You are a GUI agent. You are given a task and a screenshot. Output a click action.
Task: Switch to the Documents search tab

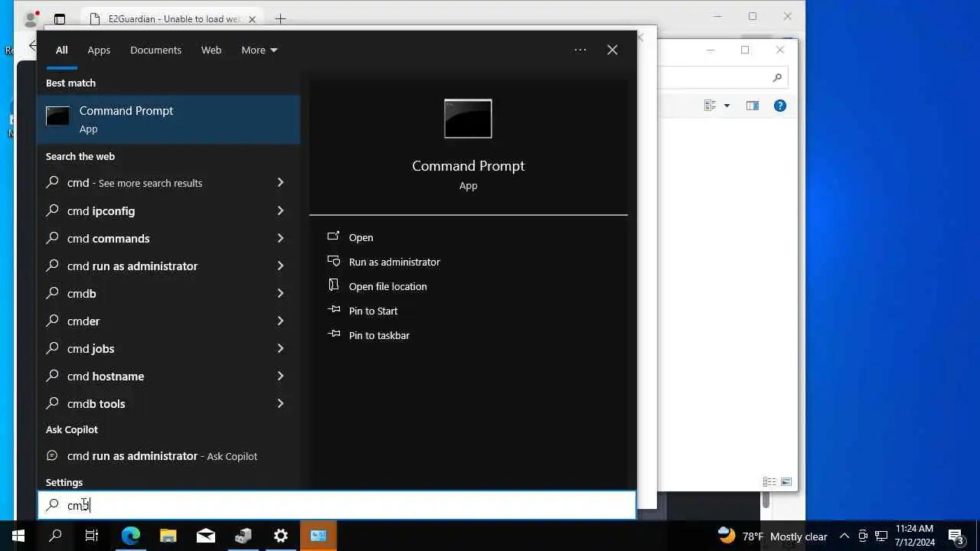[x=155, y=50]
